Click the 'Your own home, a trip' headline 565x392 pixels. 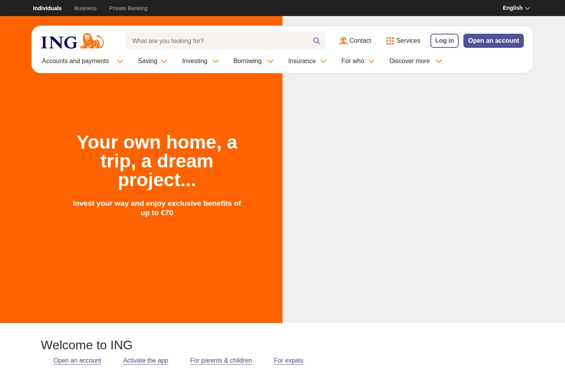pos(157,161)
